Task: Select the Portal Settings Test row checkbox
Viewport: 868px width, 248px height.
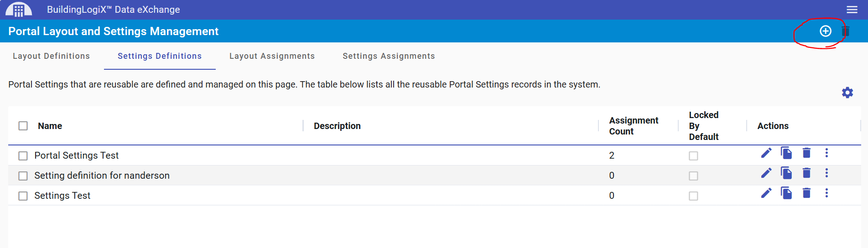Action: (23, 156)
